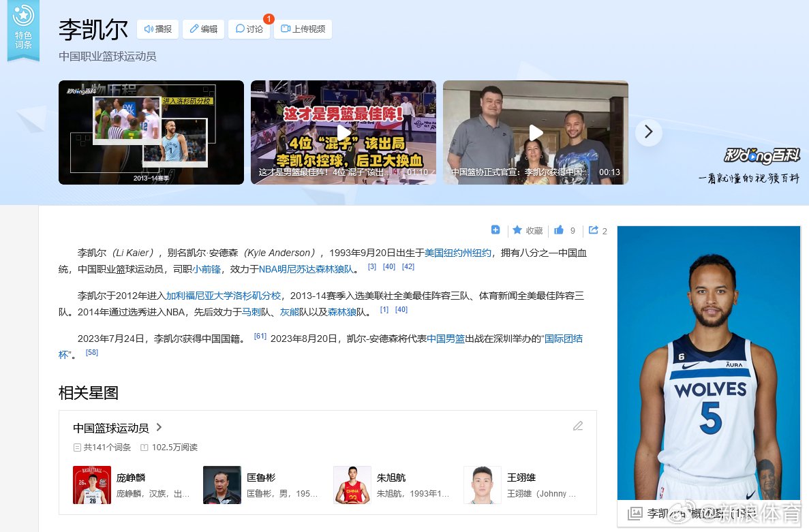
Task: Click the pencil edit icon in 相关星图 panel
Action: pos(578,425)
